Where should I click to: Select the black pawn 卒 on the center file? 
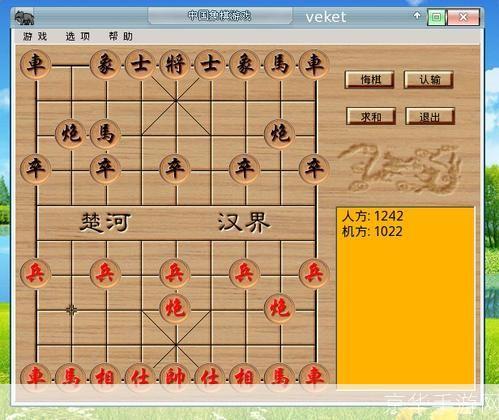pos(175,169)
